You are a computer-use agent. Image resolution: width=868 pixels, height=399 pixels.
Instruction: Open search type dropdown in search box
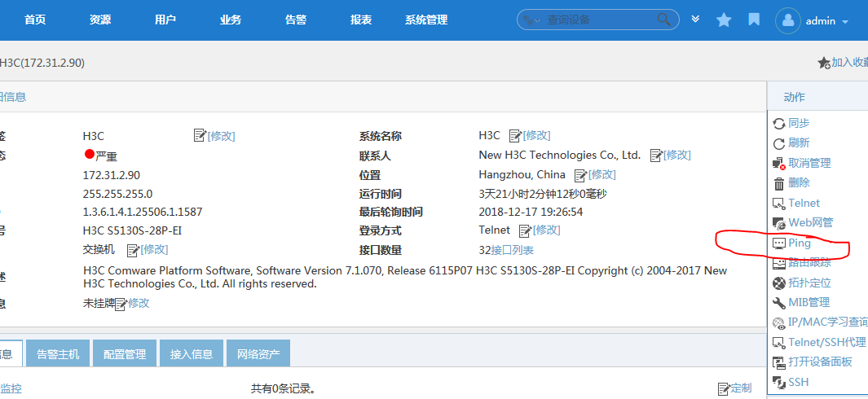point(531,20)
